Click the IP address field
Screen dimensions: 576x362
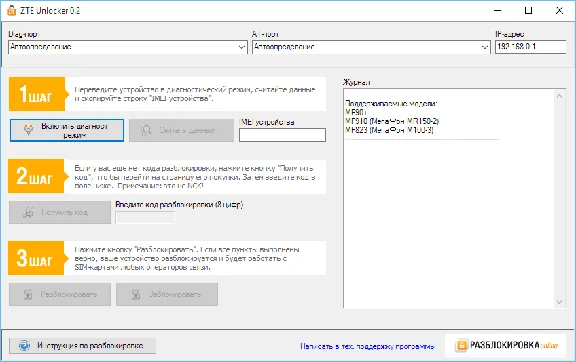[530, 47]
